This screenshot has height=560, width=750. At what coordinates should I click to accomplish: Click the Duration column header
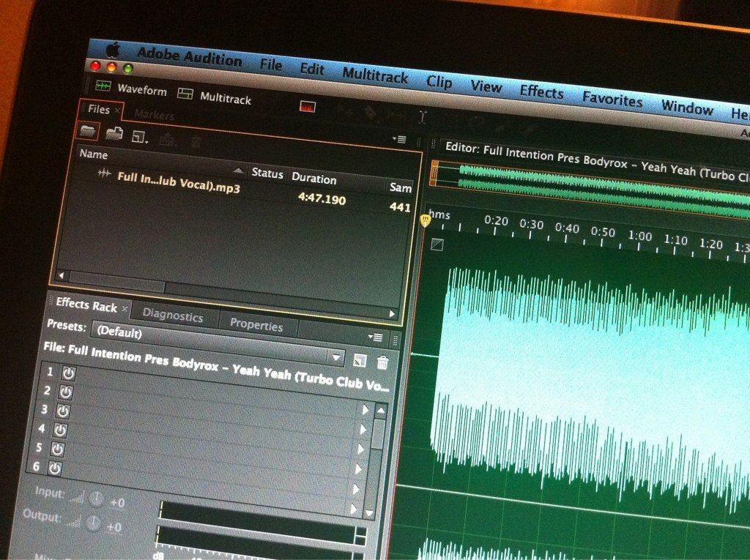click(313, 179)
